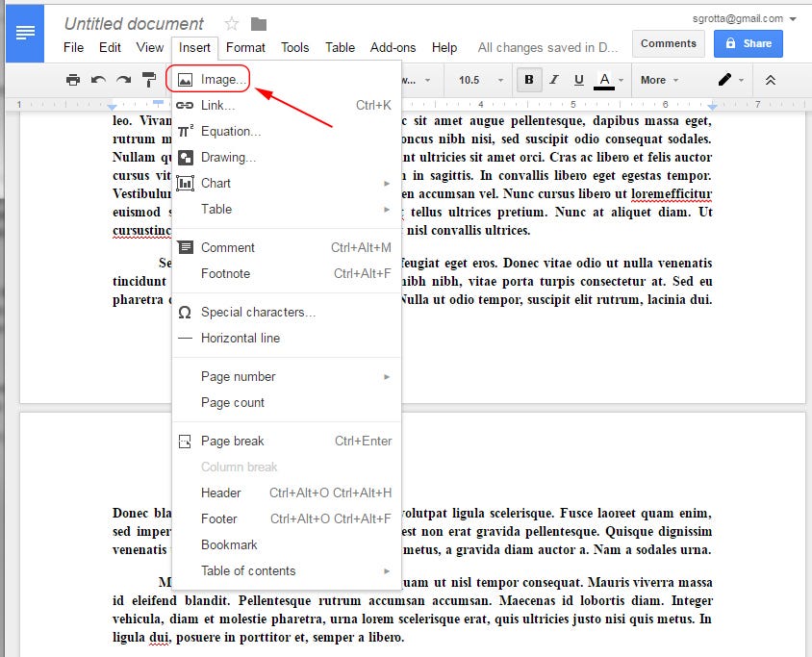Click the blue Share button
Viewport: 812px width, 657px height.
pyautogui.click(x=749, y=43)
